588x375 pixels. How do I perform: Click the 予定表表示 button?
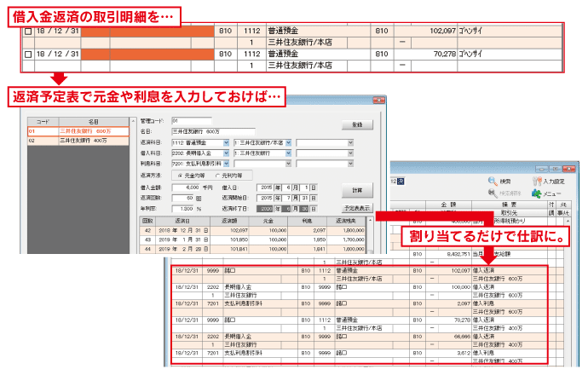click(357, 208)
